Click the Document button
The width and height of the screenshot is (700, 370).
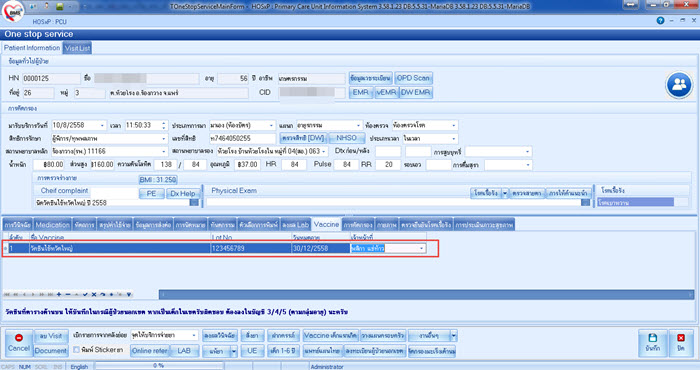pyautogui.click(x=50, y=351)
